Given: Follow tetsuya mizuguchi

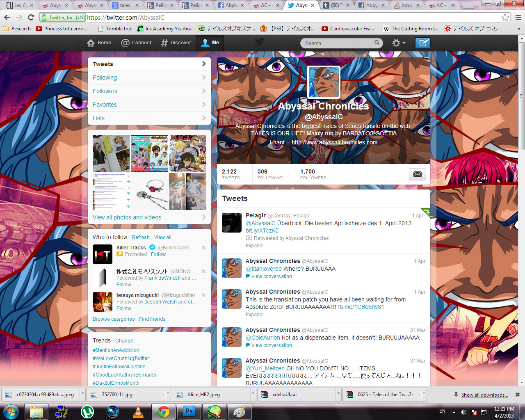Looking at the screenshot, I should click(124, 308).
